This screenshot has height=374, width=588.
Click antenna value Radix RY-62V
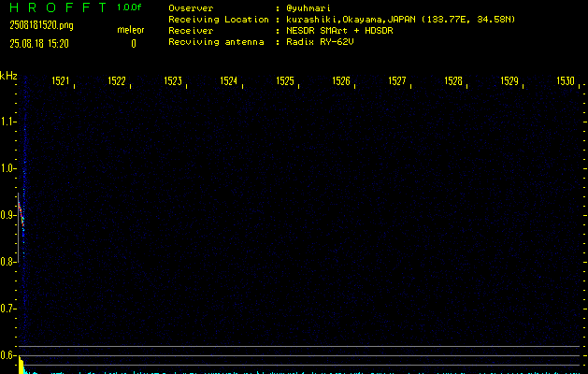click(x=320, y=42)
